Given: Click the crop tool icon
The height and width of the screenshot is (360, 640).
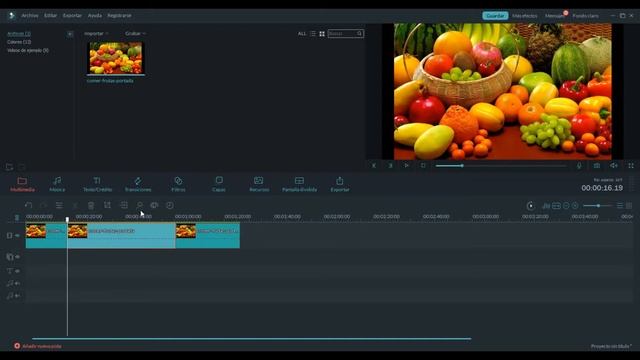Looking at the screenshot, I should (107, 205).
